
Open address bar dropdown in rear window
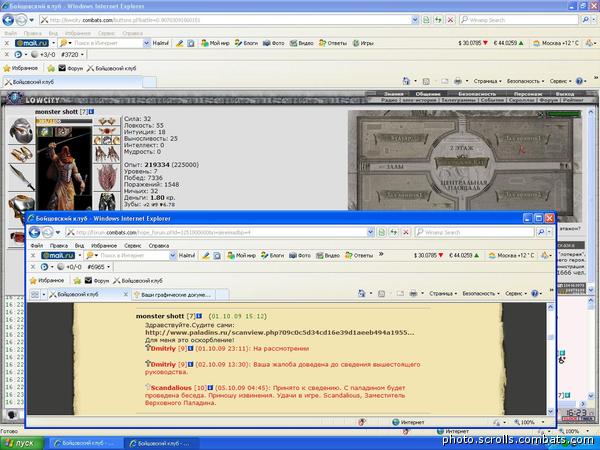click(414, 20)
